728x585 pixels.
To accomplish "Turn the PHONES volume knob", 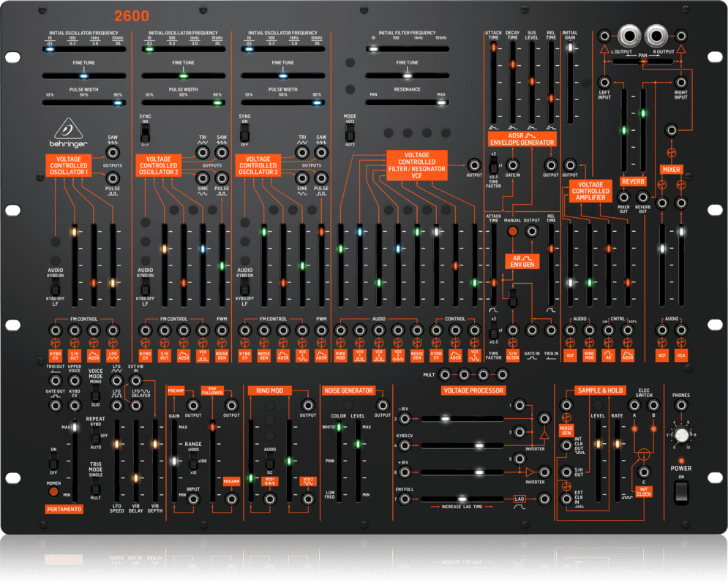I will [x=681, y=435].
